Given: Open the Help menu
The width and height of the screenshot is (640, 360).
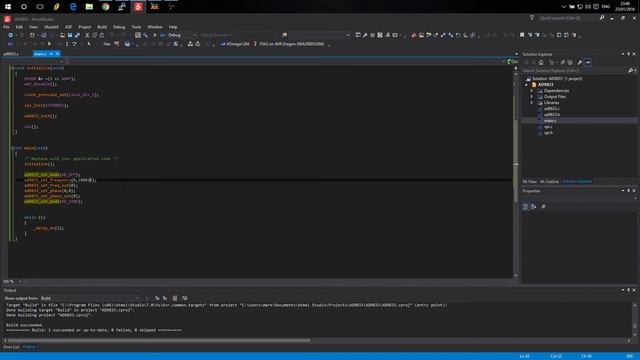Looking at the screenshot, I should pos(173,27).
